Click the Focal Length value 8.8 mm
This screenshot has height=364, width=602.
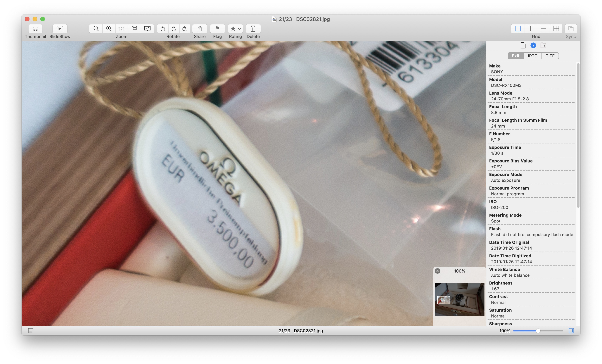pos(499,113)
